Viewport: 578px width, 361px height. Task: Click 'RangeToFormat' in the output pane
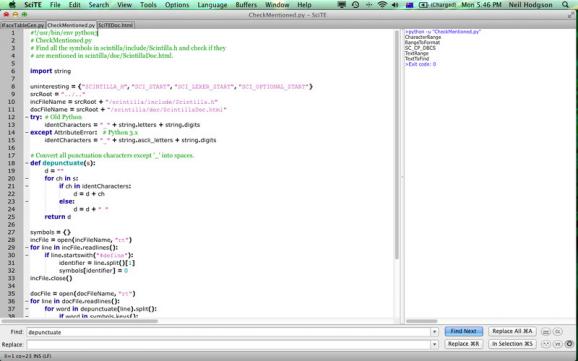coord(422,42)
